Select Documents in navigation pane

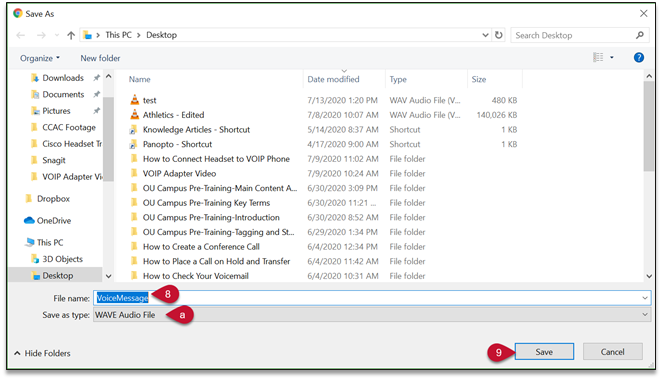62,94
